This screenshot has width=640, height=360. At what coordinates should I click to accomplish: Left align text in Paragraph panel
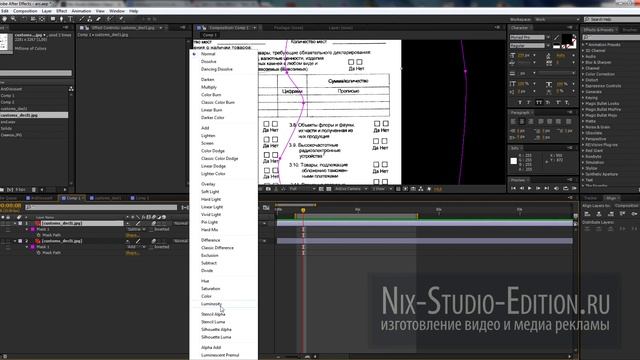[513, 122]
